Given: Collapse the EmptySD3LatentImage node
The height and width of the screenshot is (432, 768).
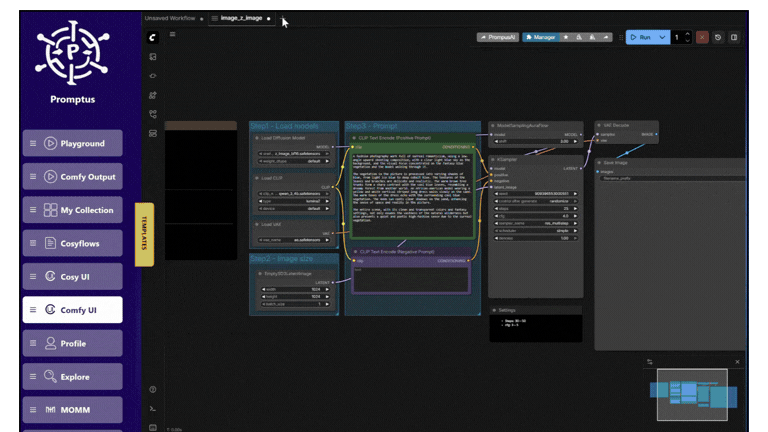Looking at the screenshot, I should pos(260,274).
